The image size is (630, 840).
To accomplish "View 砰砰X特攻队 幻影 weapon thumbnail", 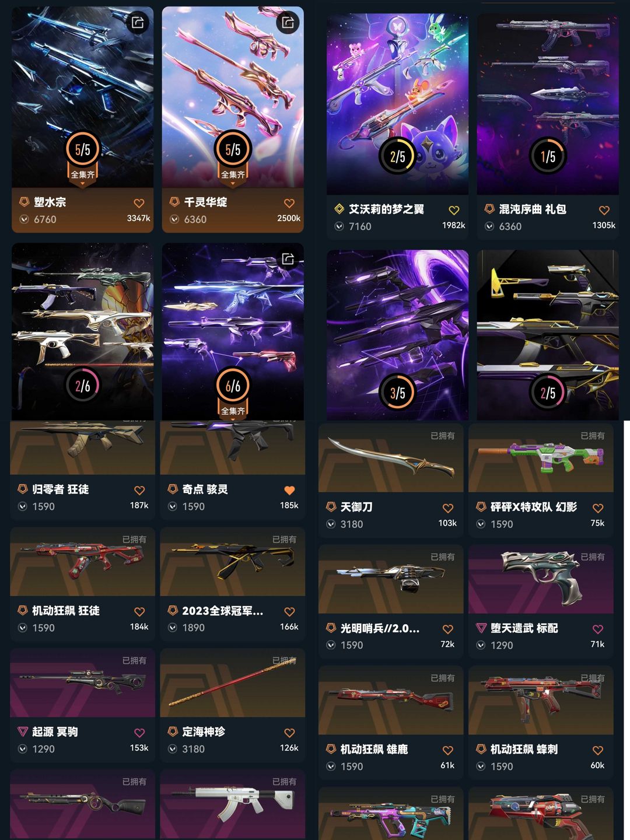I will point(541,458).
